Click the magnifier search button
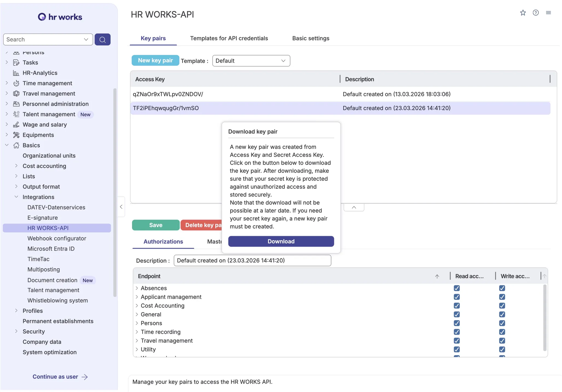562x392 pixels. click(102, 40)
